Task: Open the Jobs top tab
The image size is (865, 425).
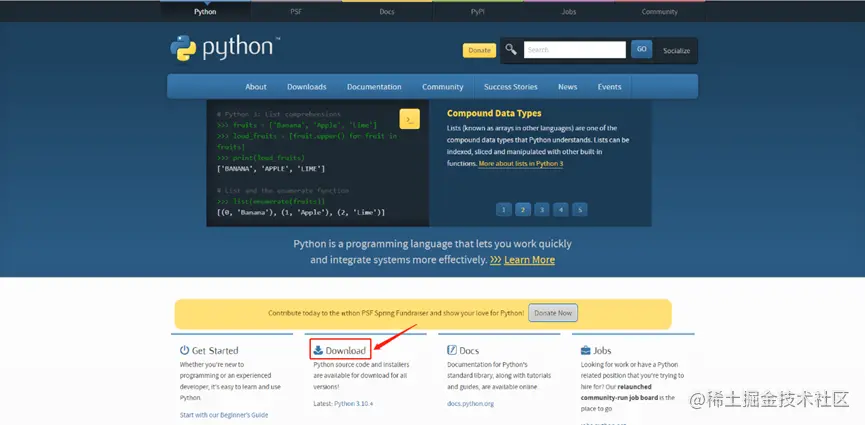Action: click(x=569, y=12)
